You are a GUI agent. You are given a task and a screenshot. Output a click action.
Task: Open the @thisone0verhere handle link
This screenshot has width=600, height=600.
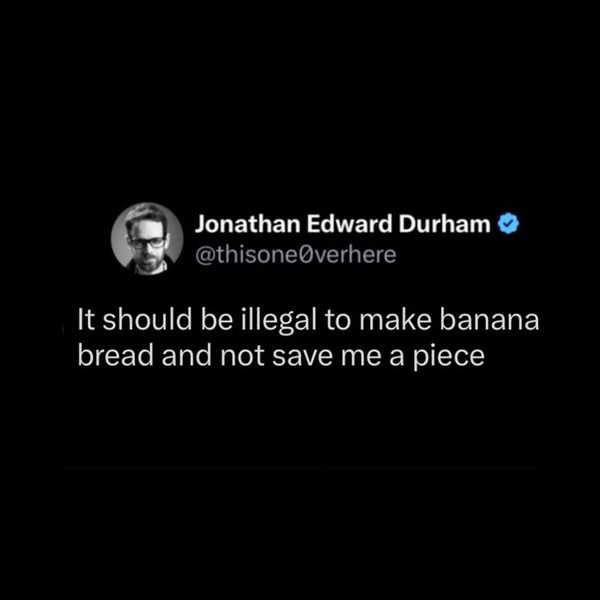296,255
